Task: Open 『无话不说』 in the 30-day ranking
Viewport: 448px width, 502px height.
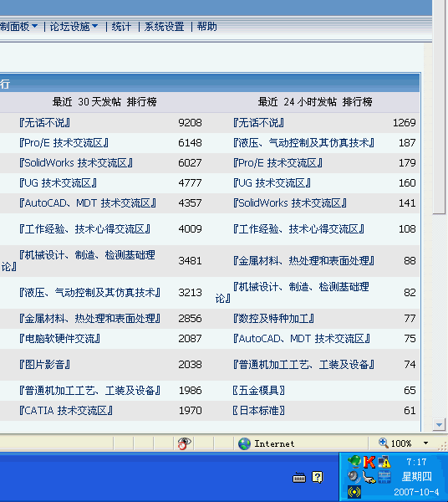Action: coord(44,123)
